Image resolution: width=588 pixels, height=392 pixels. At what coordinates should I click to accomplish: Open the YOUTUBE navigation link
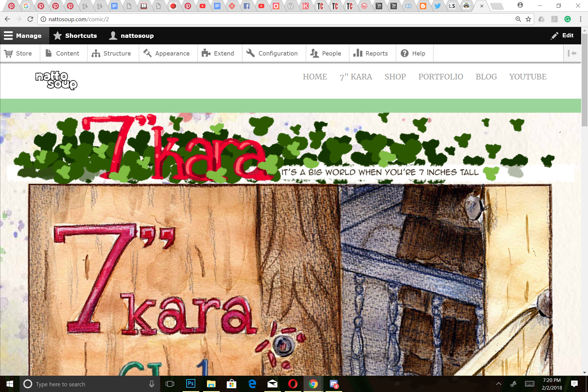[x=528, y=77]
